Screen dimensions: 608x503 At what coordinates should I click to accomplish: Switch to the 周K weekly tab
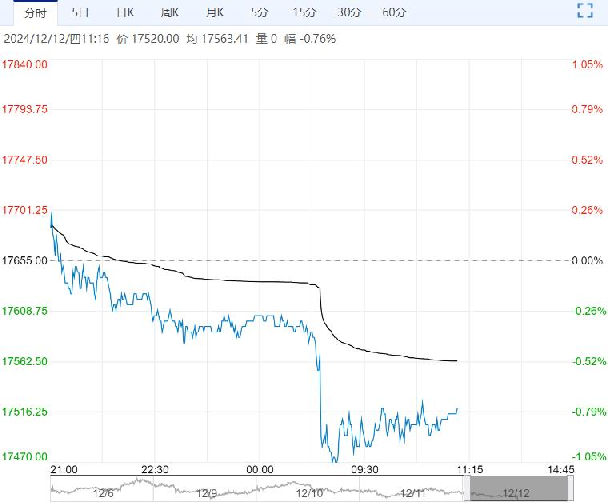tap(170, 12)
